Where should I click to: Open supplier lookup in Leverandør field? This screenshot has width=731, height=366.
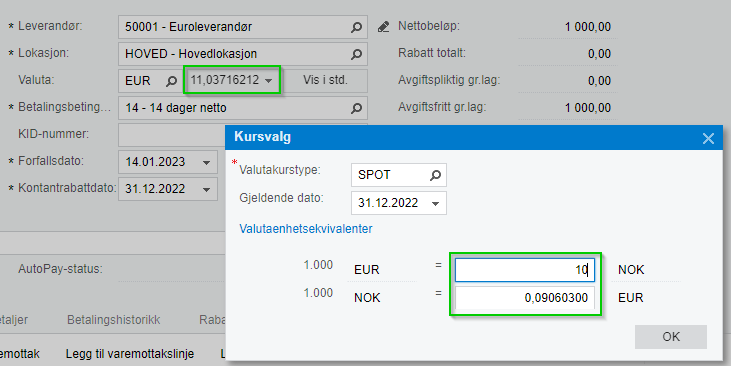pyautogui.click(x=356, y=28)
